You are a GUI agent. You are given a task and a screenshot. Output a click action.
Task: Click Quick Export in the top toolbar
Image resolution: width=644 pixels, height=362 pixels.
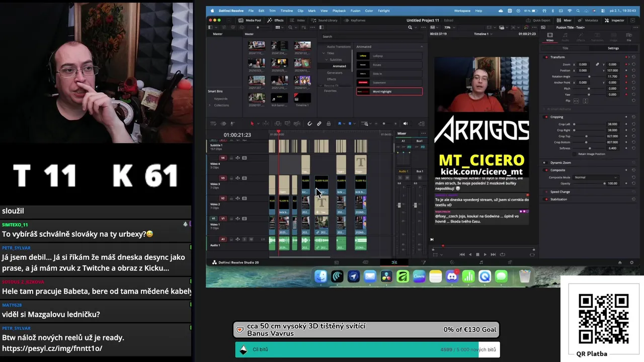point(538,20)
